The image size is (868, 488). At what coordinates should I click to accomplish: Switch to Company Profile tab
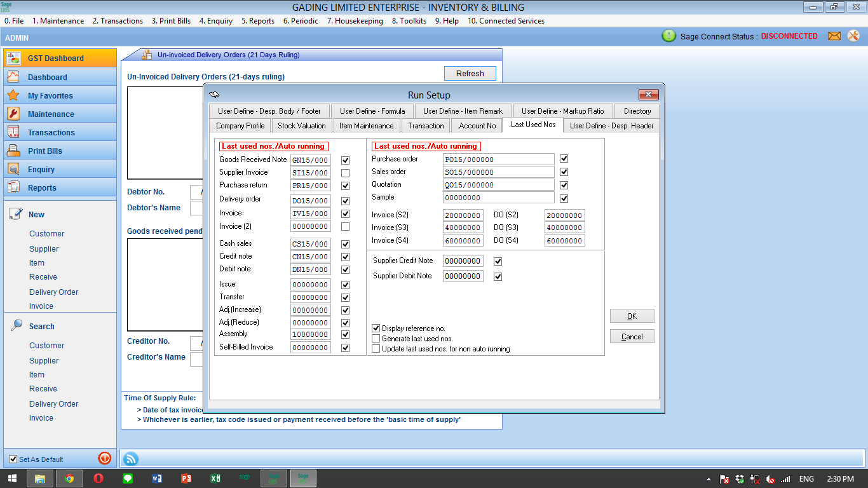(240, 126)
